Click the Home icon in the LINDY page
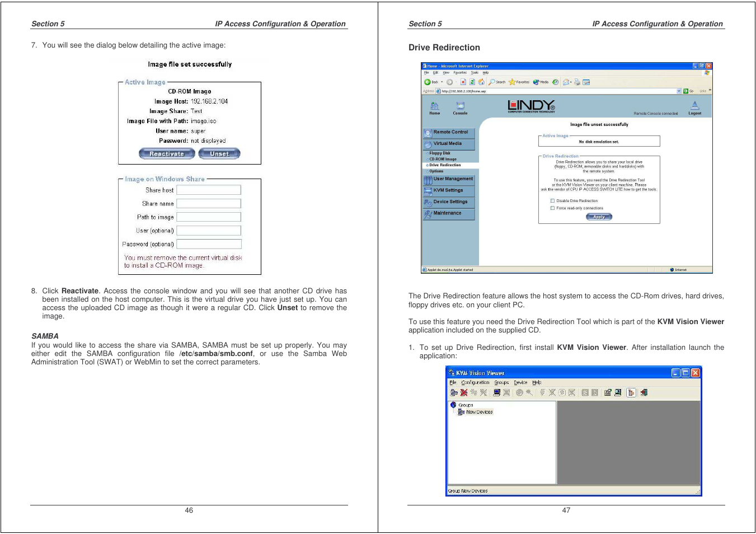Image resolution: width=756 pixels, height=534 pixels. tap(434, 105)
